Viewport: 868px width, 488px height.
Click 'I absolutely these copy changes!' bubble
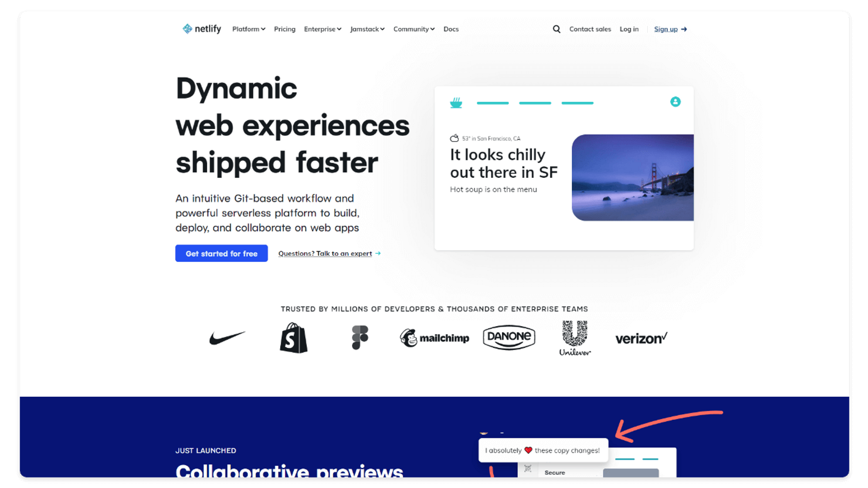tap(543, 450)
